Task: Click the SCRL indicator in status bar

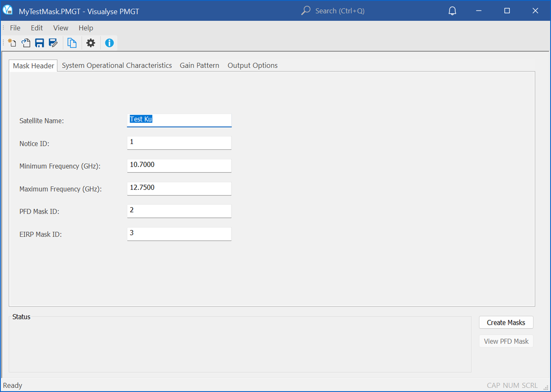Action: point(530,385)
